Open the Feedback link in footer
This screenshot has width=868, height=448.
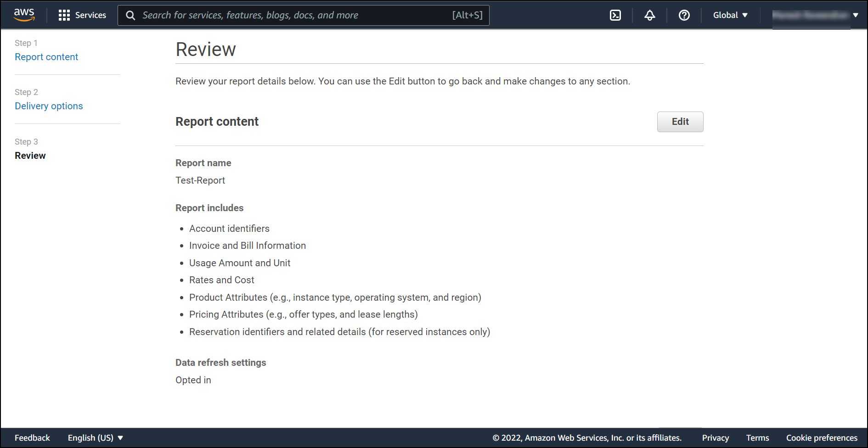[32, 438]
